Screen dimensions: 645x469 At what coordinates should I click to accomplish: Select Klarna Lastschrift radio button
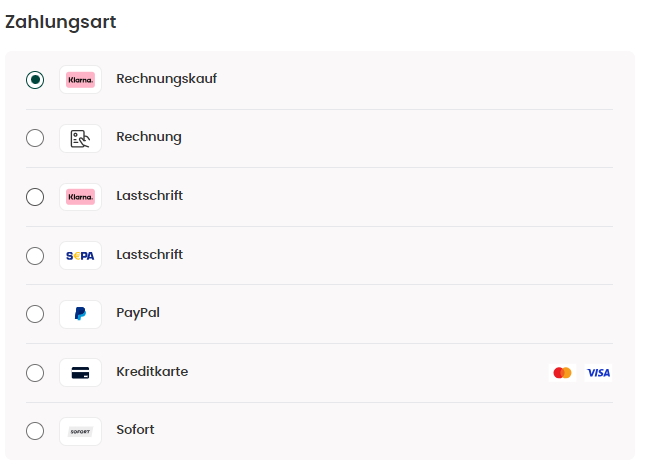[35, 197]
